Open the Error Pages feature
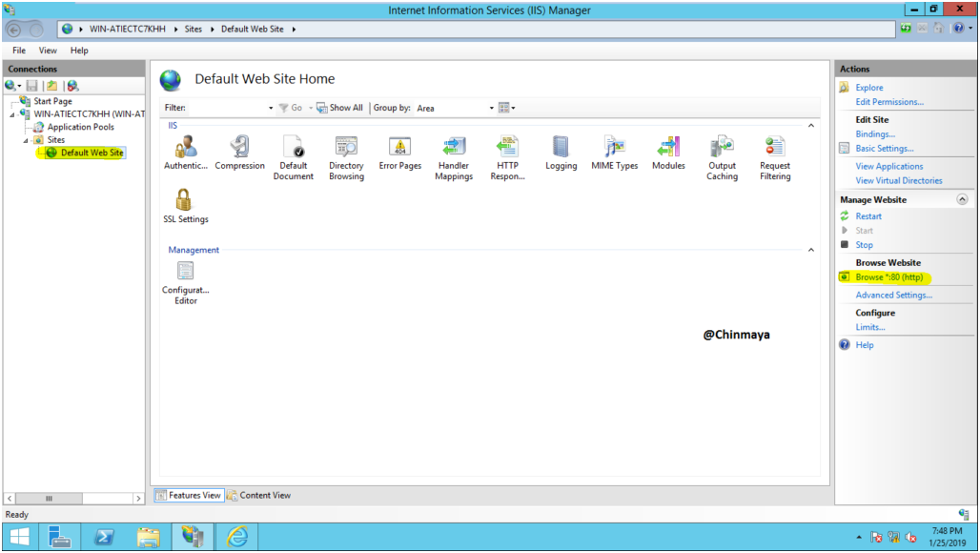This screenshot has width=980, height=553. coord(400,153)
